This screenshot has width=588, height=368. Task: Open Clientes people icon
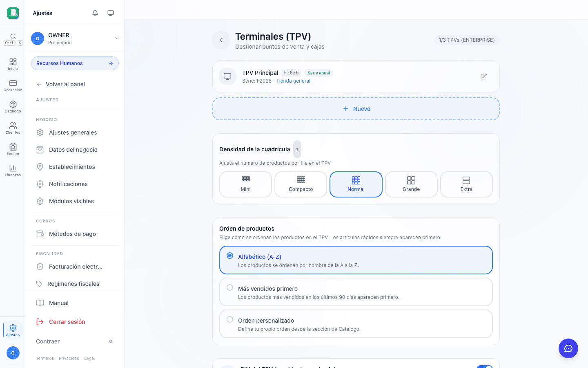(x=13, y=128)
